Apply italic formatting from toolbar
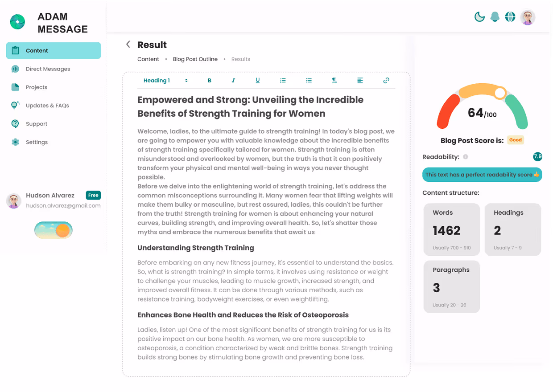The image size is (553, 392). [x=233, y=81]
